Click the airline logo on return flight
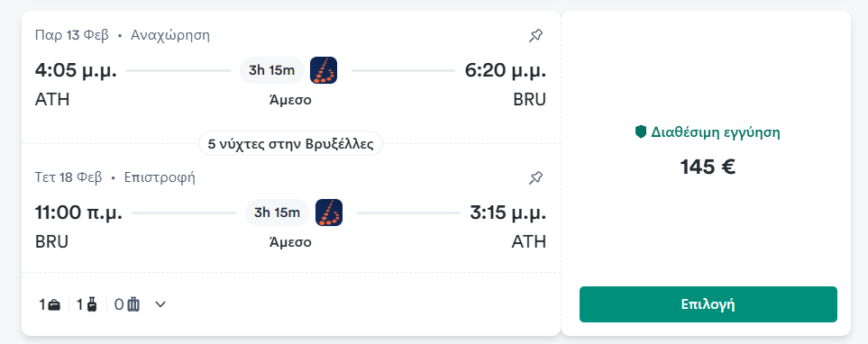The width and height of the screenshot is (868, 344). click(329, 213)
